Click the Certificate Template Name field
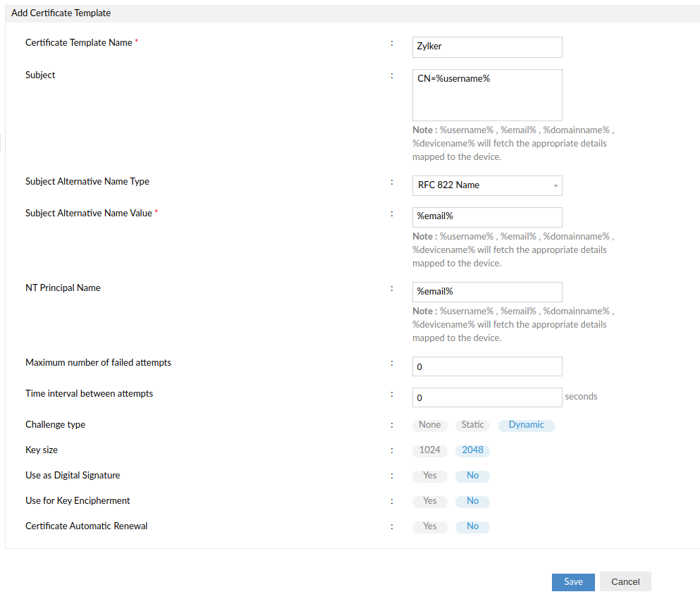This screenshot has width=700, height=599. [487, 47]
